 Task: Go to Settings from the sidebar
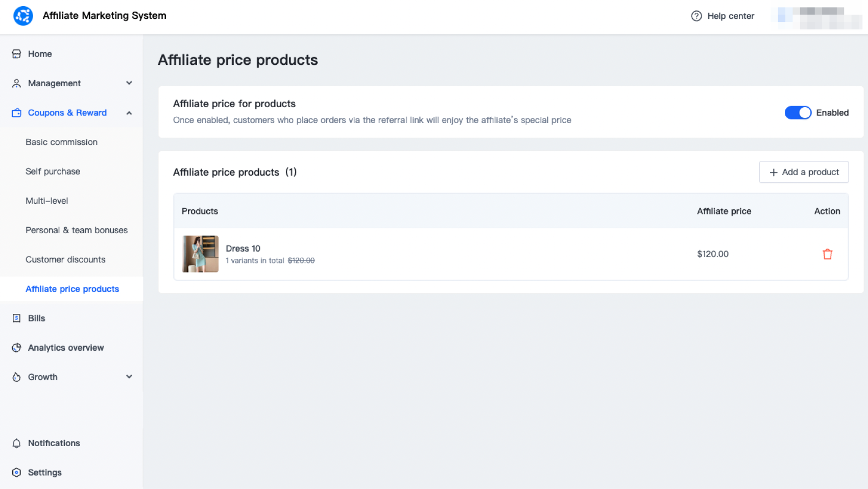click(x=44, y=472)
